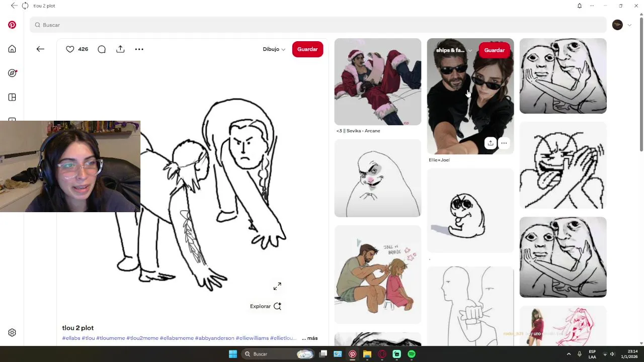
Task: Open the ships & fa... board selector
Action: pyautogui.click(x=454, y=50)
